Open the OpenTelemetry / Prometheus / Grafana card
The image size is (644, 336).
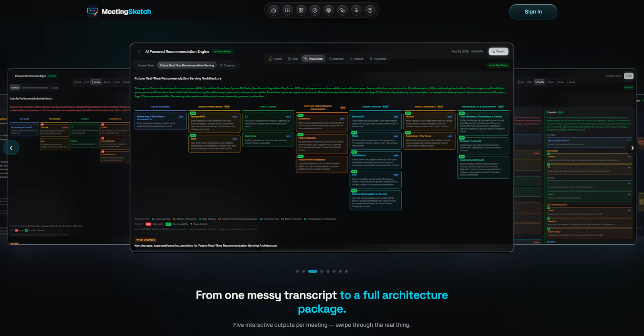(483, 124)
